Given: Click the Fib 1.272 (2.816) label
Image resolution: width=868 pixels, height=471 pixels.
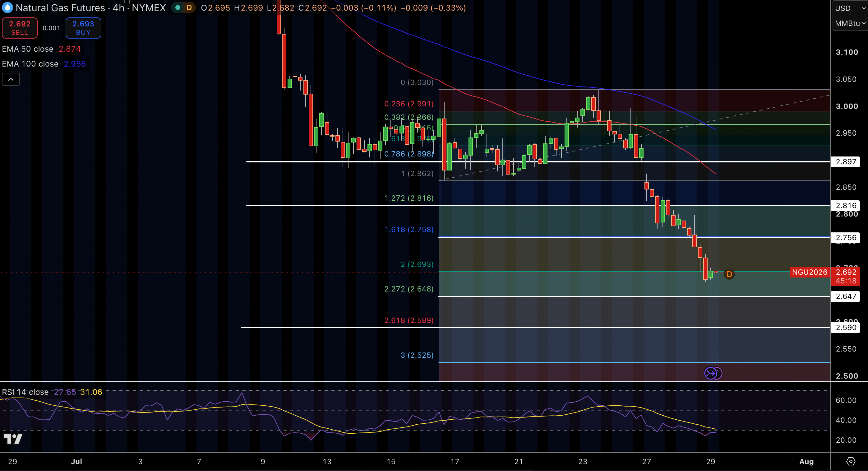Looking at the screenshot, I should point(409,198).
